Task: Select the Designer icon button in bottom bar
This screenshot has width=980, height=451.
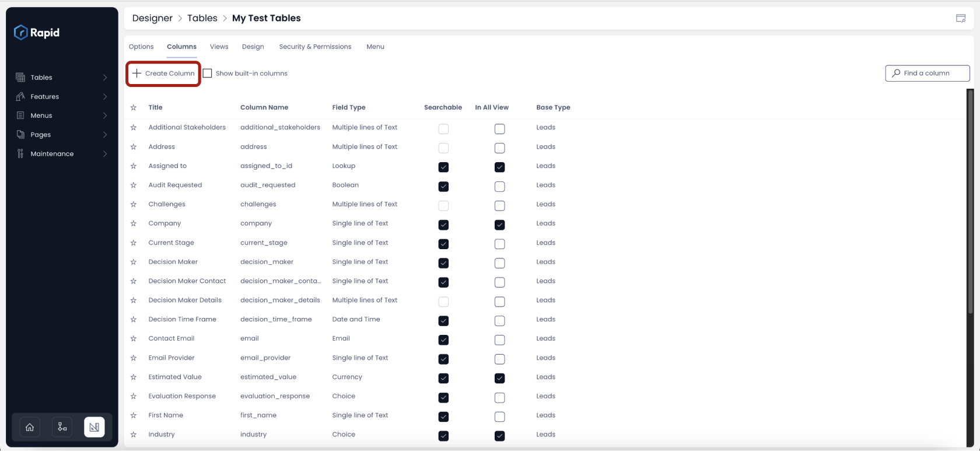Action: [94, 427]
